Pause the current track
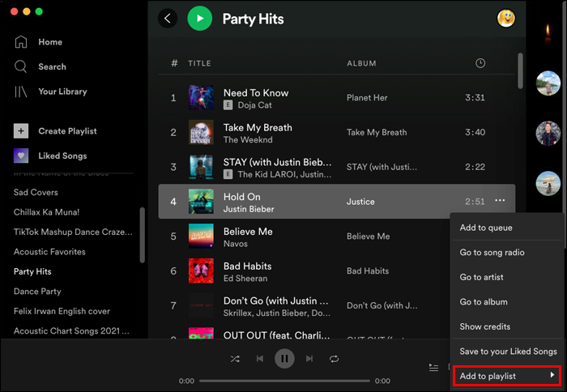The image size is (567, 392). [284, 359]
